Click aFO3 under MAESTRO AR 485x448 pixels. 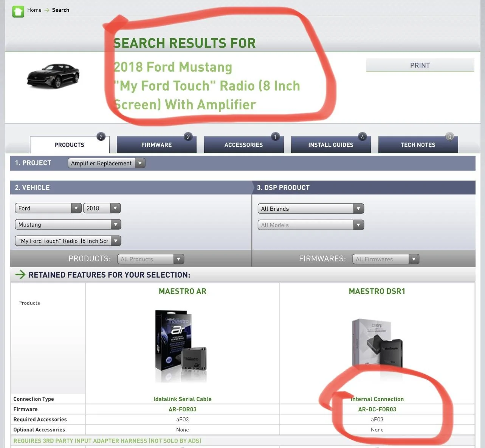(x=183, y=419)
